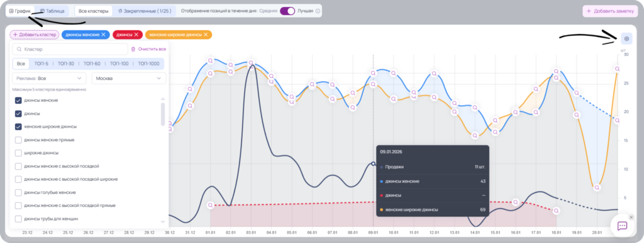Image resolution: width=644 pixels, height=243 pixels.
Task: Click the 'Кластер' search input field
Action: (70, 49)
